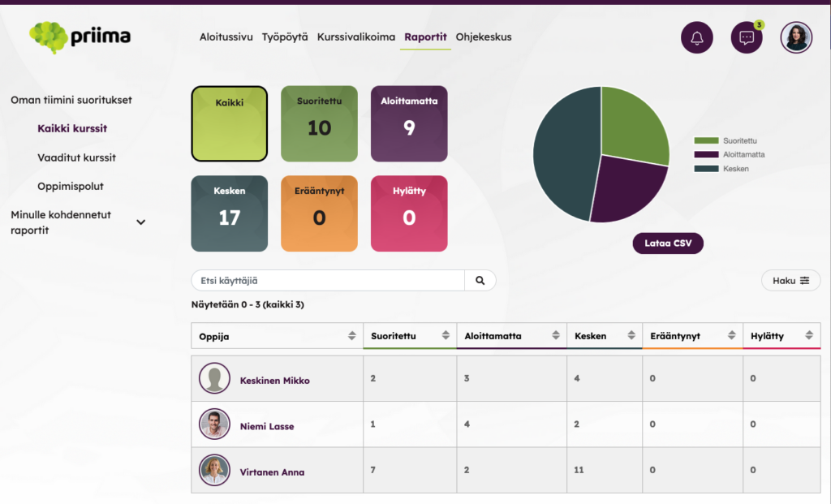Select Kaikki kurssit in sidebar
Image resolution: width=831 pixels, height=504 pixels.
72,129
